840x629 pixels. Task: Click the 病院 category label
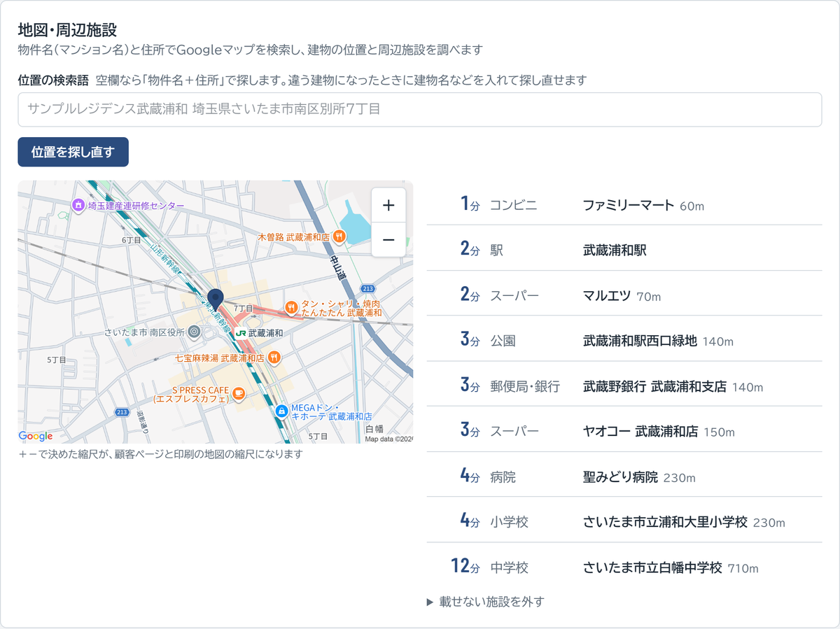[503, 477]
